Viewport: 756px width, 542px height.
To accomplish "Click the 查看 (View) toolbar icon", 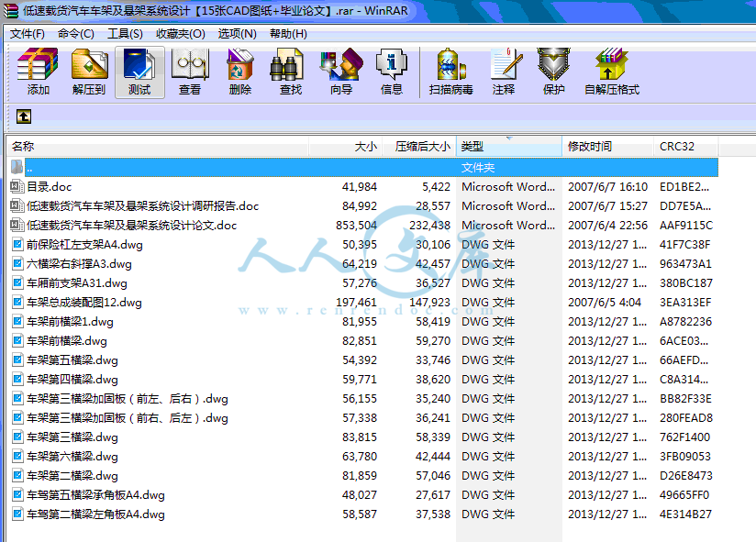I will click(x=190, y=64).
